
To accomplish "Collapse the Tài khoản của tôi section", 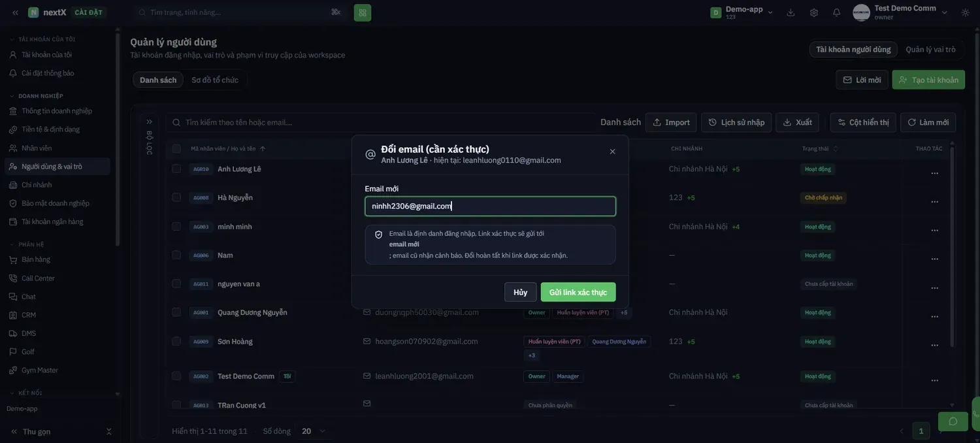I will 43,39.
